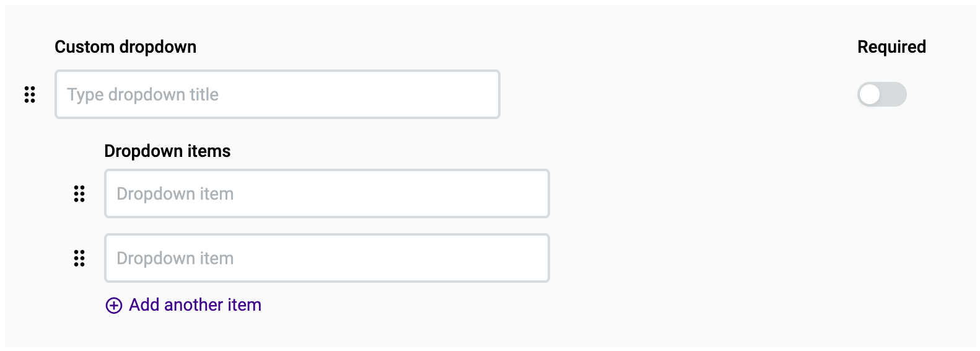Click the white knob of the Required switch

pyautogui.click(x=870, y=94)
